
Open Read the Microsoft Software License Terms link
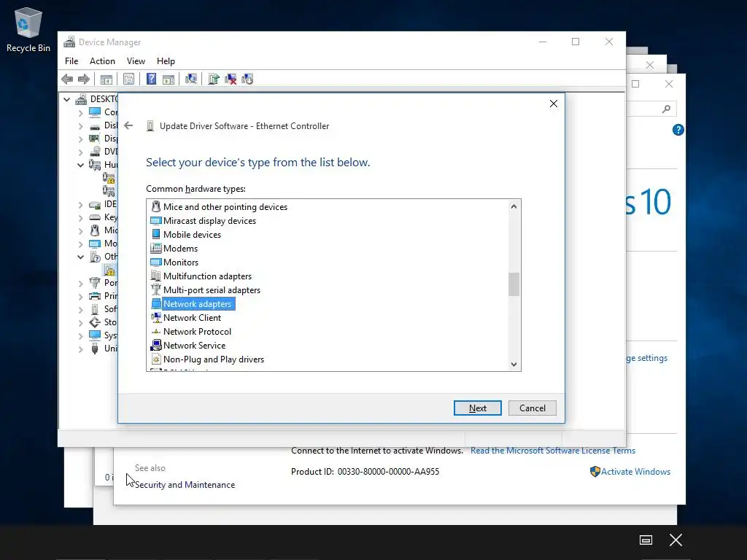(553, 451)
